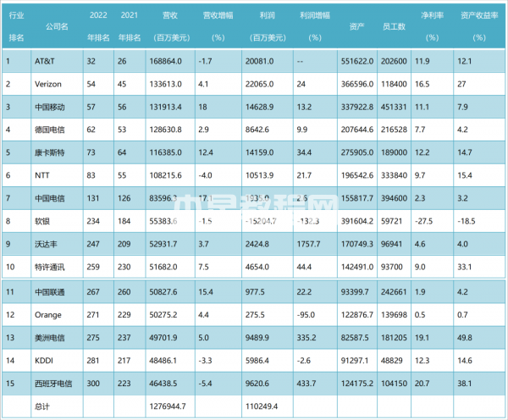508x420 pixels.
Task: Click the 资产 column header
Action: point(357,26)
